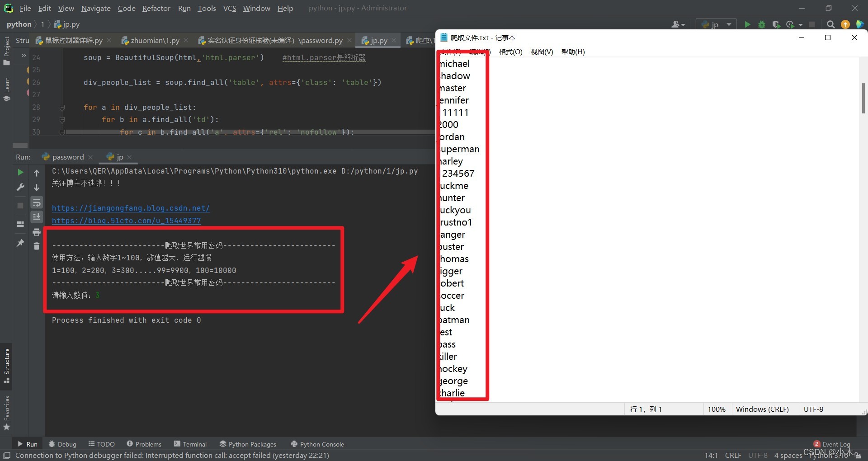Toggle soft-wrap in the Run console
This screenshot has height=461, width=868.
(x=37, y=202)
